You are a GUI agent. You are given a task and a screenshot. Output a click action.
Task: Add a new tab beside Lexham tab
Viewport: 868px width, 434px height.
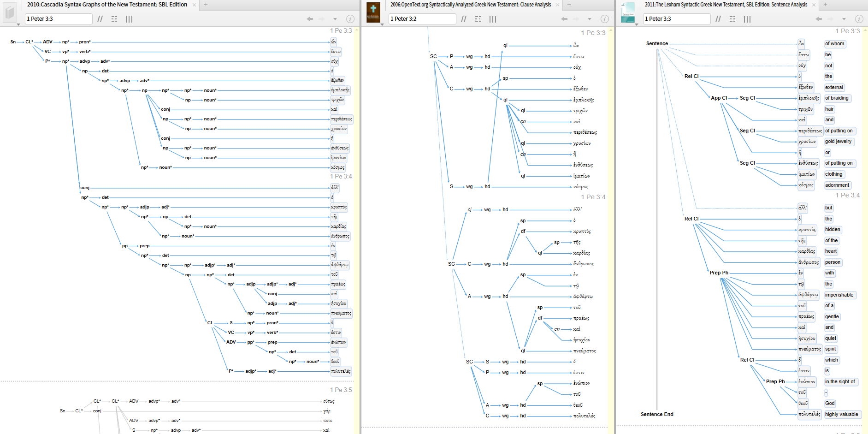pos(825,5)
